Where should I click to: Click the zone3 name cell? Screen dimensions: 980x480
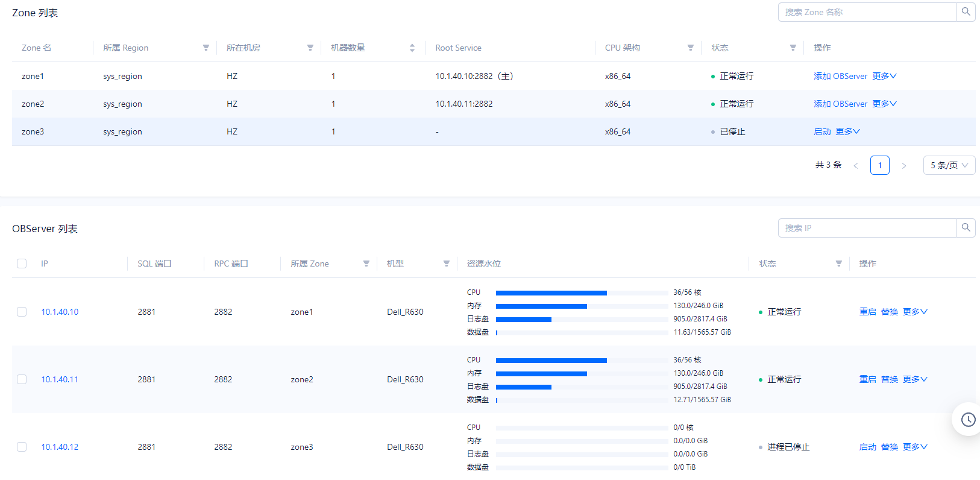33,131
